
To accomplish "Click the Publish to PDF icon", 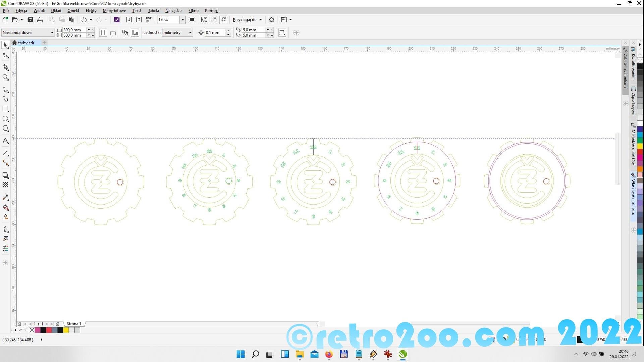I will tap(149, 20).
